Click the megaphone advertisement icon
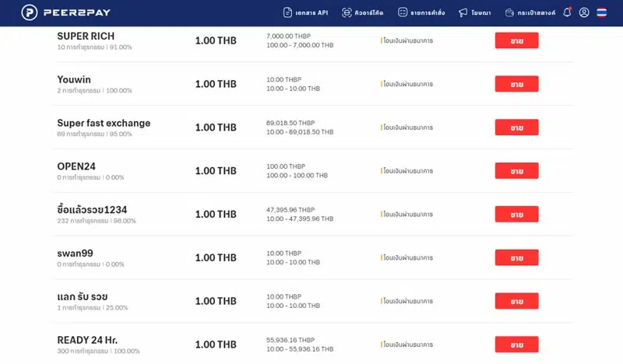 pos(463,12)
